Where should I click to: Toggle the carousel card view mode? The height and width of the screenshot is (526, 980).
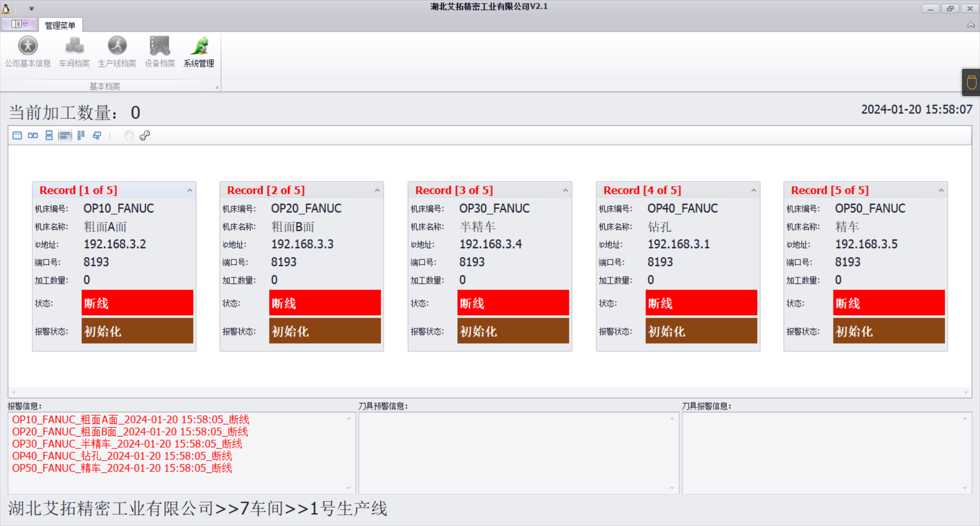97,135
